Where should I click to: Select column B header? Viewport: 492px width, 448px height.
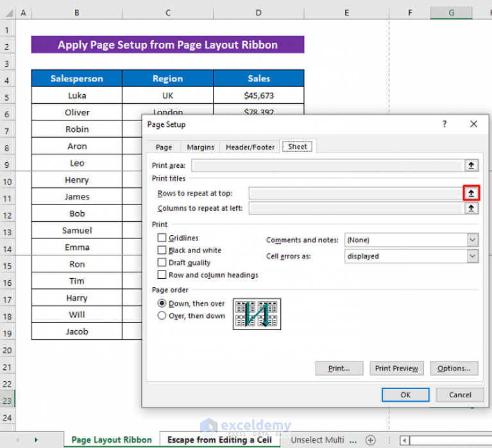tap(76, 13)
